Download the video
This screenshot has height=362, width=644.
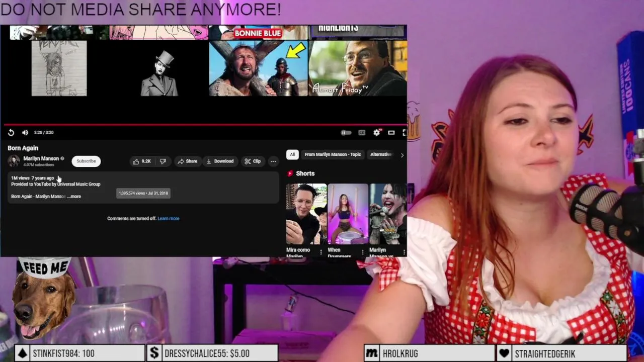click(x=220, y=161)
